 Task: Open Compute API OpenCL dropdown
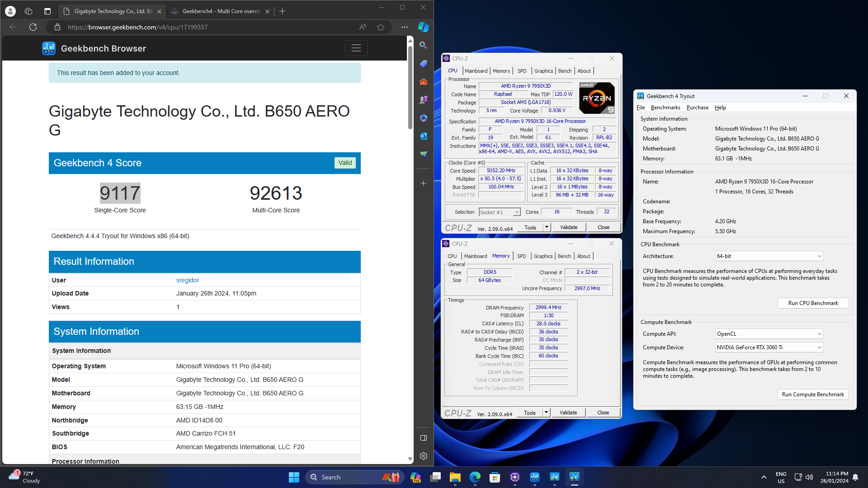click(769, 334)
